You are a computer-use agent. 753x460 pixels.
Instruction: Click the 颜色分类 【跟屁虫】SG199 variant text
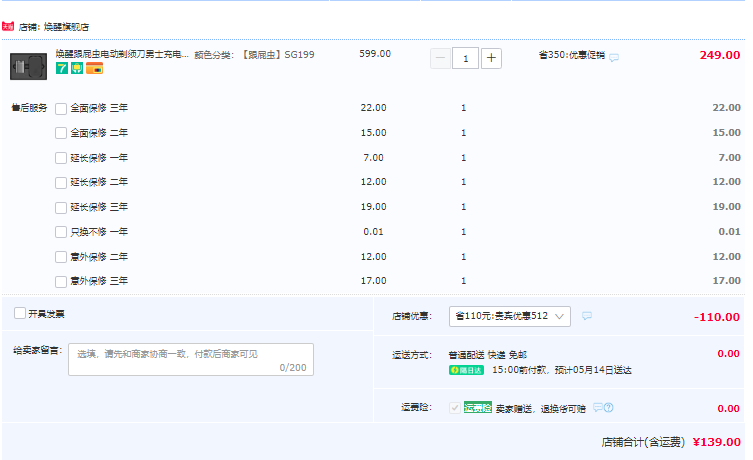click(x=255, y=55)
